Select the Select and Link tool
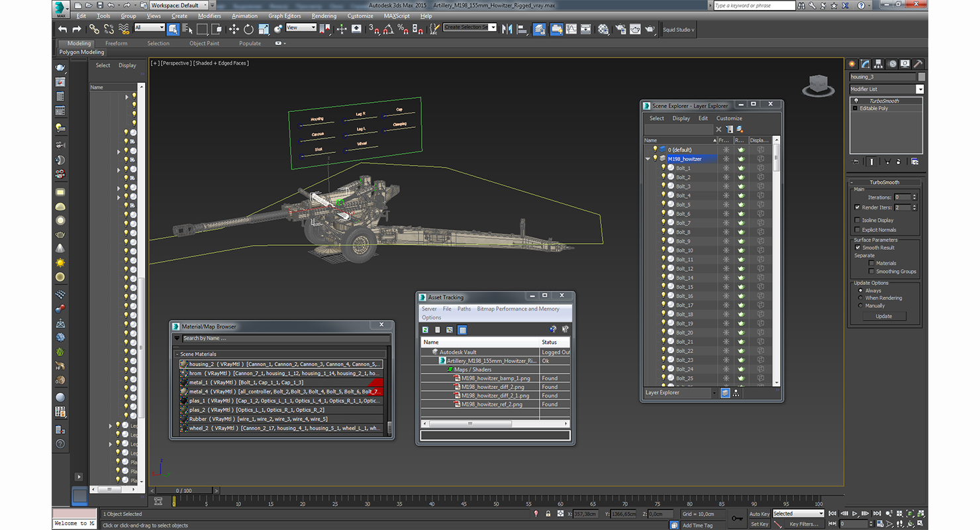 94,29
